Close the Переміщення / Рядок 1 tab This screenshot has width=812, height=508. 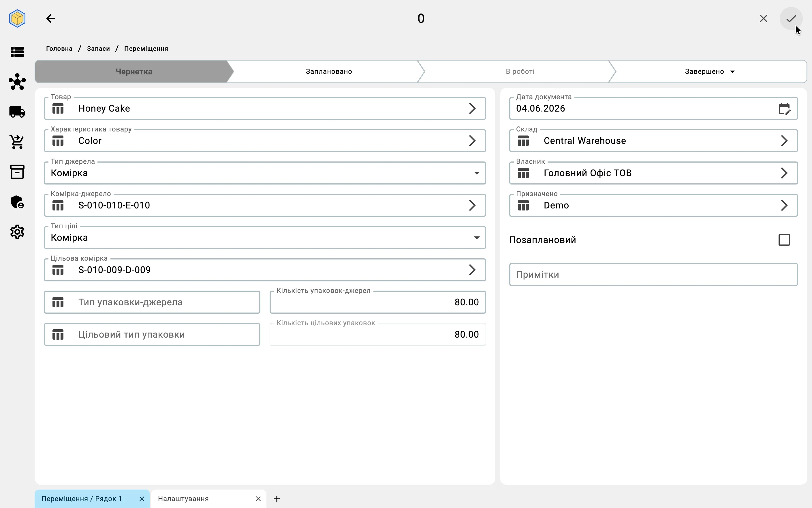coord(142,499)
